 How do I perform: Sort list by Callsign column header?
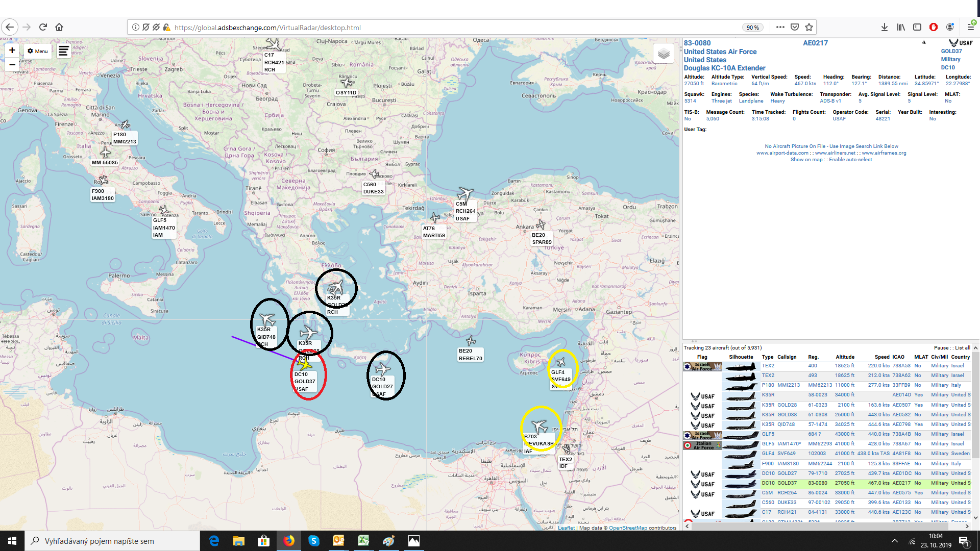point(787,357)
